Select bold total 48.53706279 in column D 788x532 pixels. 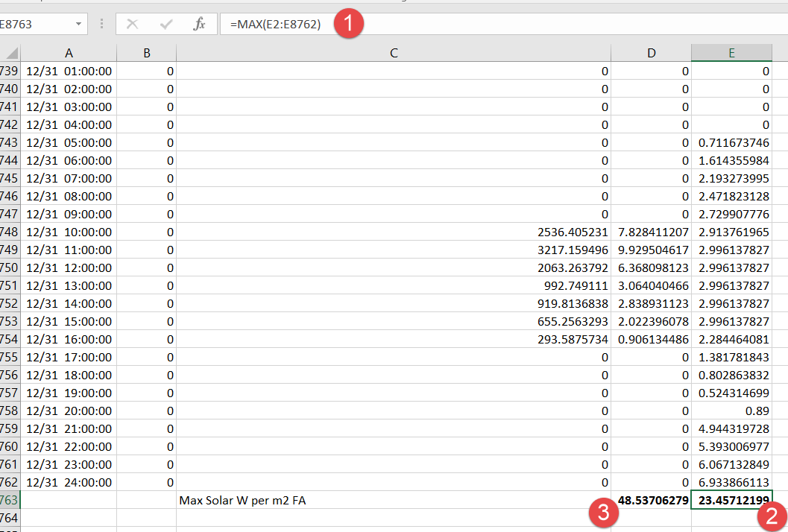pos(653,501)
